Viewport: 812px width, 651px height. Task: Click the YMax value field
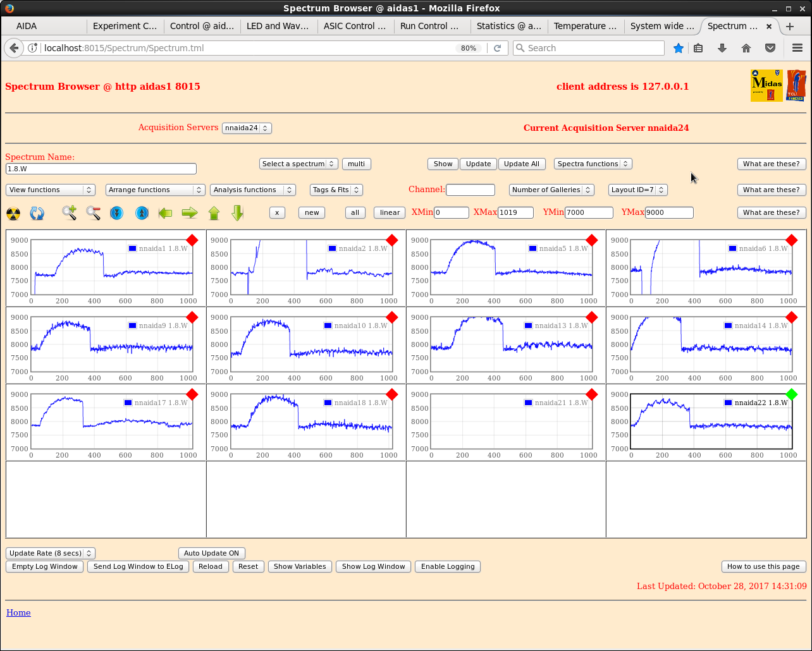click(669, 212)
